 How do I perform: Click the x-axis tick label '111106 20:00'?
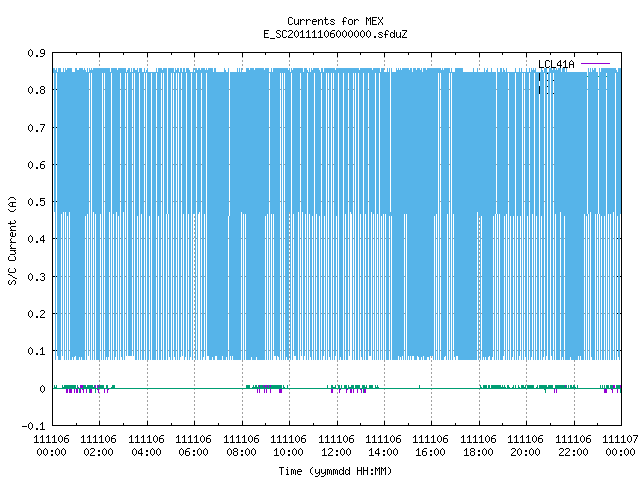pyautogui.click(x=525, y=446)
